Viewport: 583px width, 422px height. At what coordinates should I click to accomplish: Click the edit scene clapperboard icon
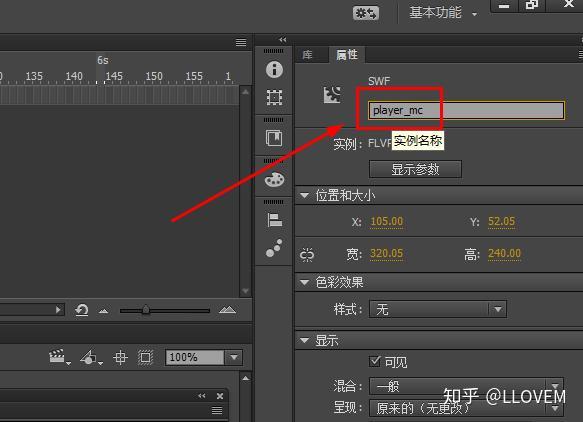click(59, 357)
